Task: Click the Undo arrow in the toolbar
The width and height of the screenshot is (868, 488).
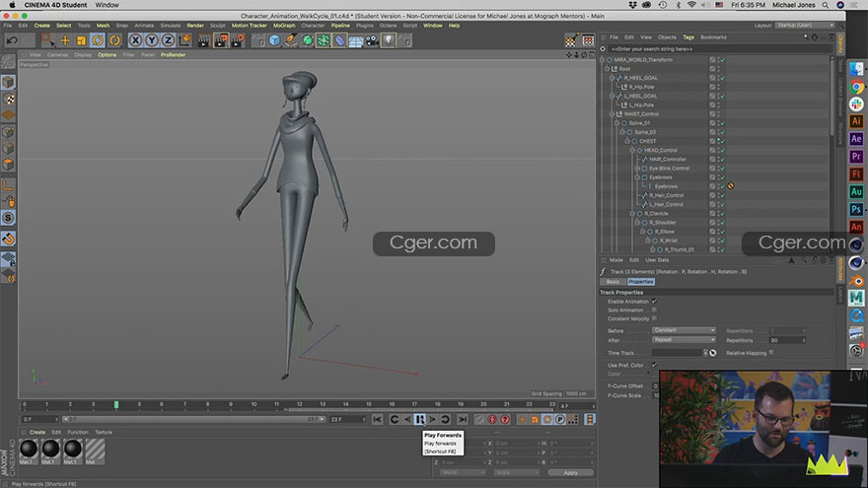Action: pos(12,39)
